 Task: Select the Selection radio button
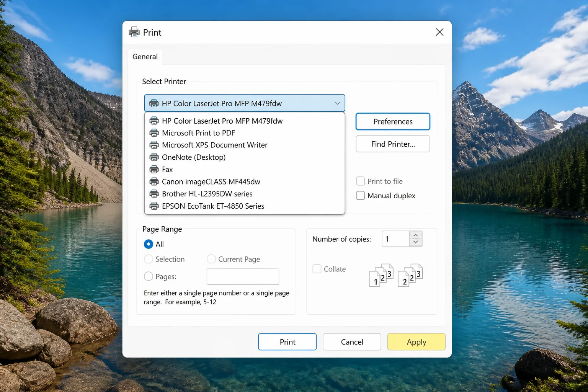click(149, 259)
